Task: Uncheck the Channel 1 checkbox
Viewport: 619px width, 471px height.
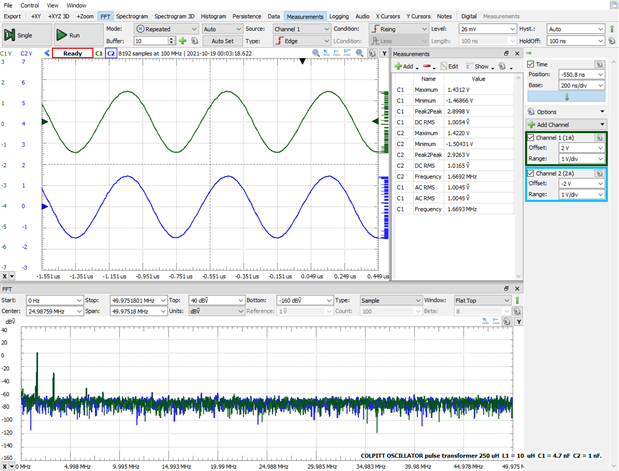Action: [x=530, y=137]
